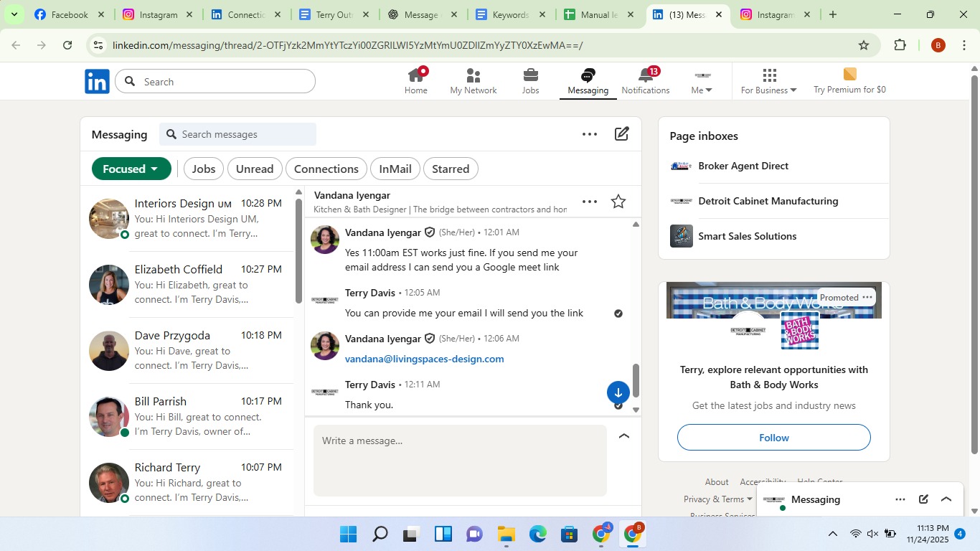
Task: Select the Connections filter tab
Action: click(x=326, y=169)
